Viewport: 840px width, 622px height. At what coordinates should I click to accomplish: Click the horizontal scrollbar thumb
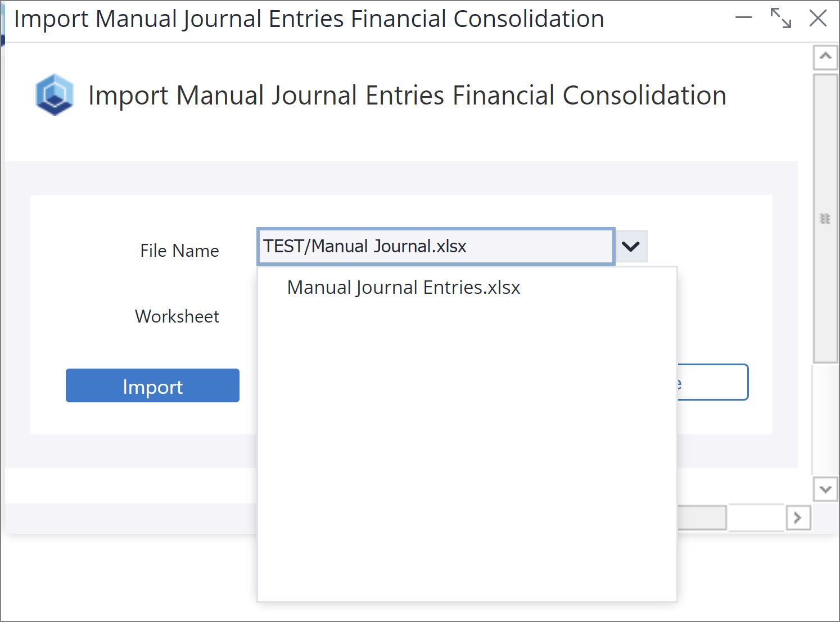point(702,517)
